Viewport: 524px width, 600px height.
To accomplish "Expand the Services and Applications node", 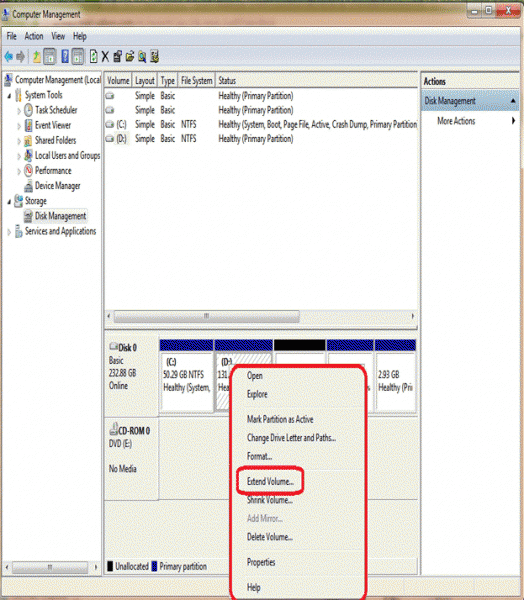I will click(x=9, y=232).
